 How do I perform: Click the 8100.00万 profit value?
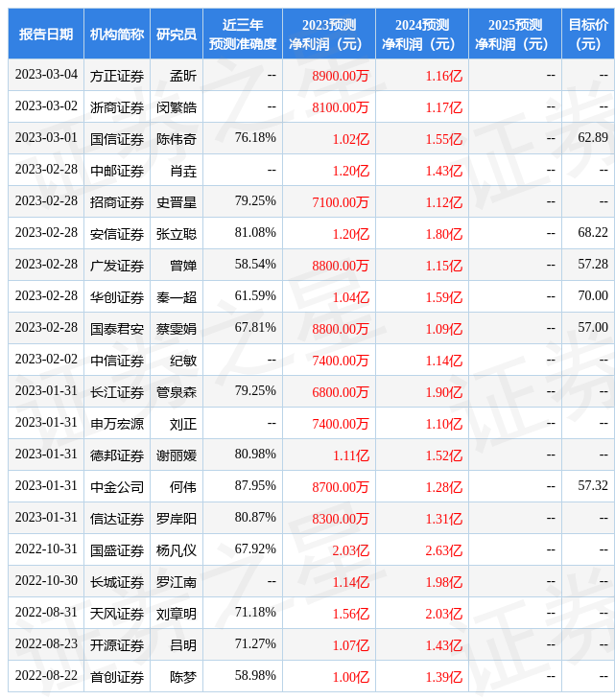[x=341, y=107]
